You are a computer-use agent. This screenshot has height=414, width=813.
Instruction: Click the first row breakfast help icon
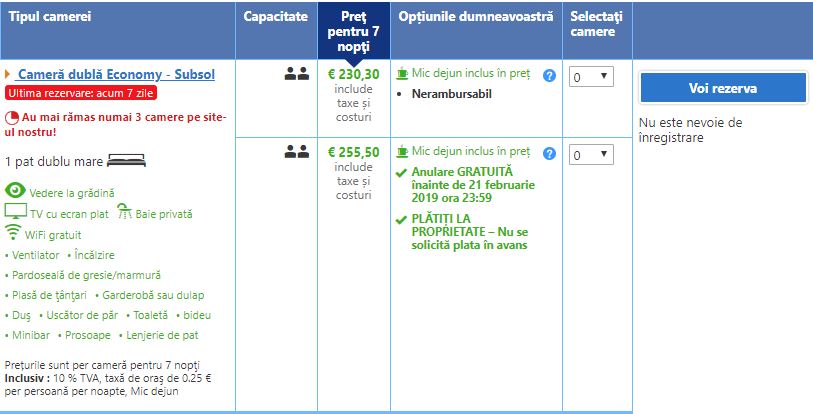(549, 75)
